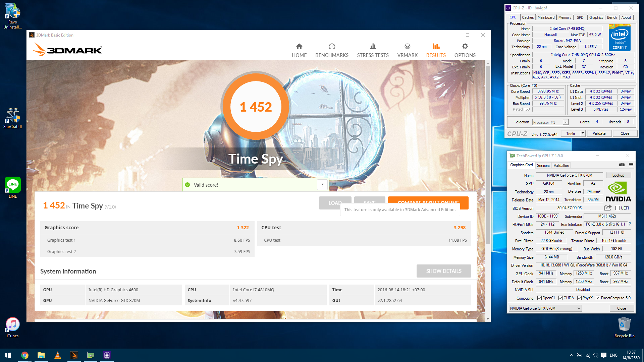Image resolution: width=644 pixels, height=362 pixels.
Task: Open the CPU-Z Tools dropdown arrow
Action: click(583, 133)
